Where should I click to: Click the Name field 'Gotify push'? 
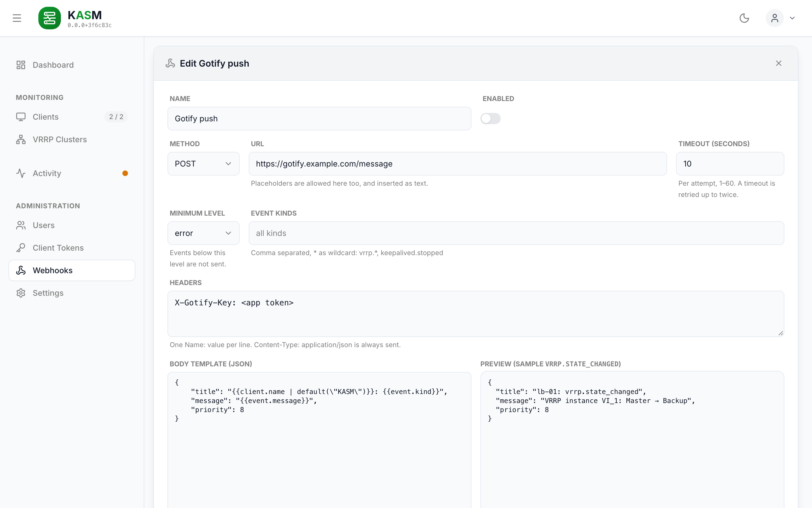tap(319, 119)
